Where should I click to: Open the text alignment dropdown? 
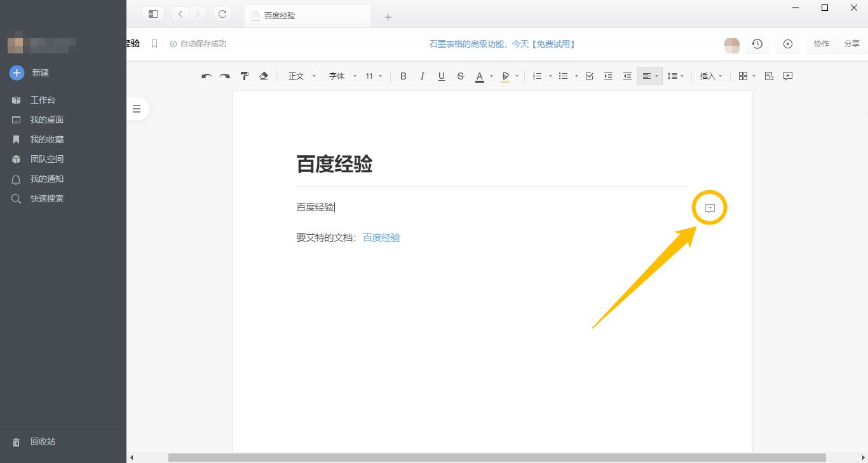650,76
